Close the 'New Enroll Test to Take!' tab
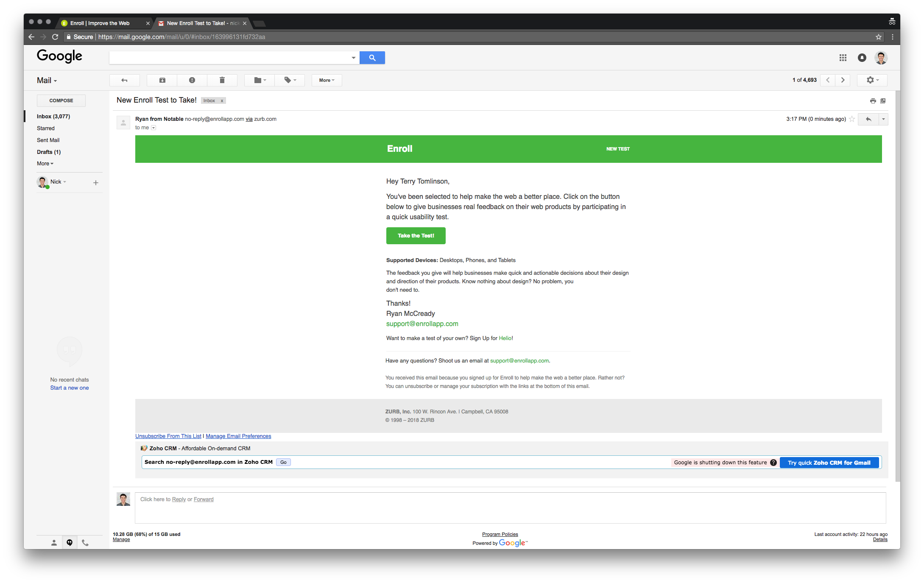924x583 pixels. point(245,23)
